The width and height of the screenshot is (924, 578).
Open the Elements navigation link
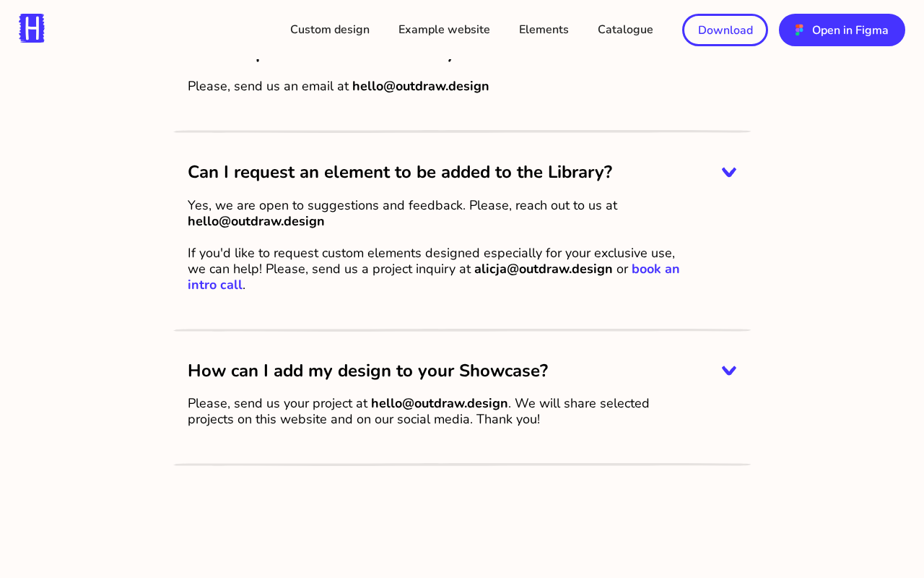pyautogui.click(x=544, y=30)
